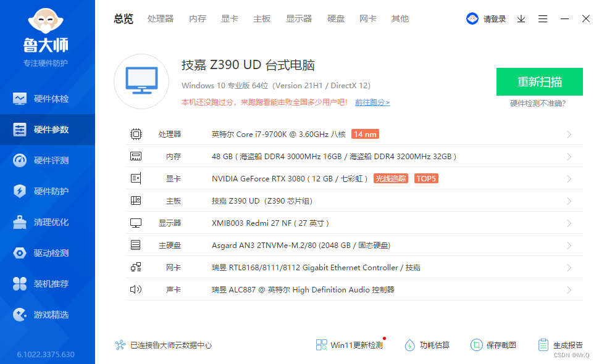Click the 14 nm badge
The image size is (599, 364).
pos(365,134)
